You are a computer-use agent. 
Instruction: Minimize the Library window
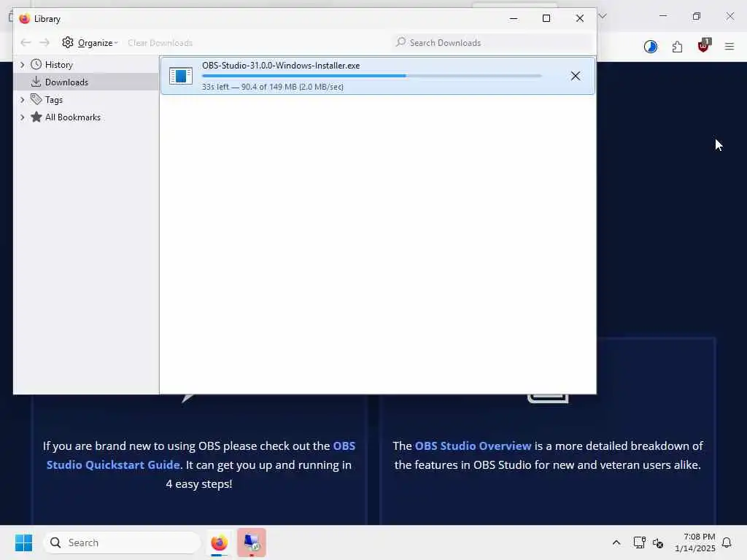click(x=514, y=18)
